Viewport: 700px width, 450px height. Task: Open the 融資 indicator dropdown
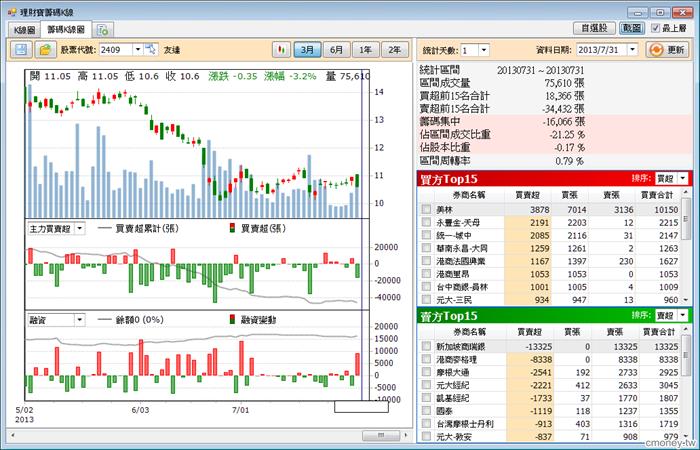click(79, 320)
